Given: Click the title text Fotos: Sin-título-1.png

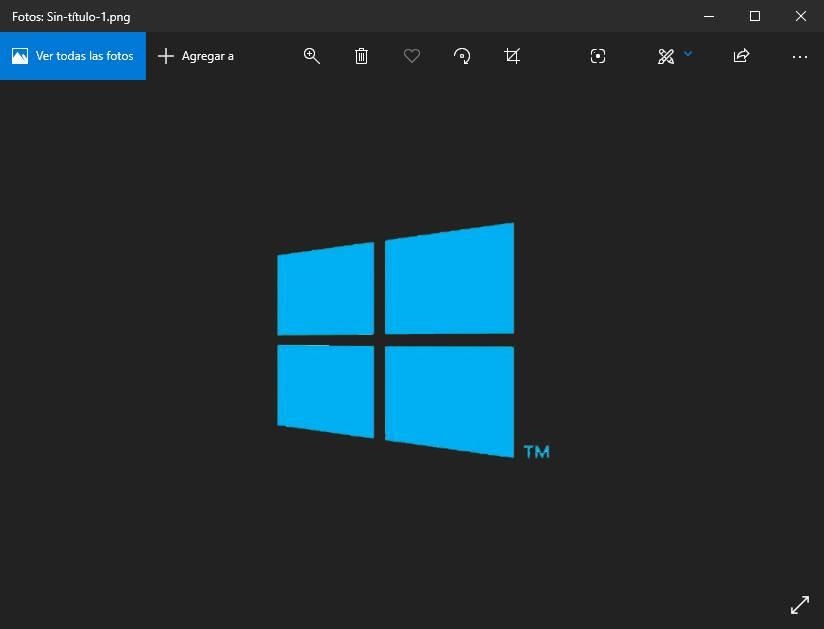Looking at the screenshot, I should [x=71, y=17].
